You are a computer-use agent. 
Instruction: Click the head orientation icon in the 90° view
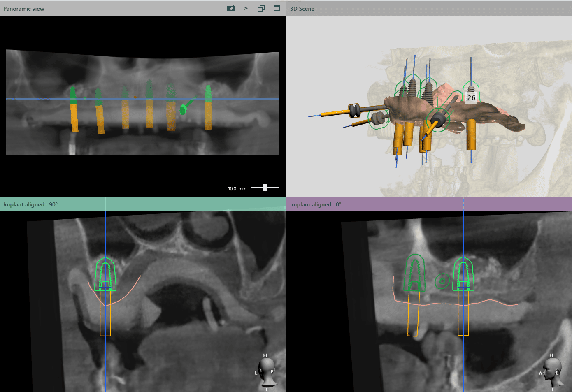266,372
